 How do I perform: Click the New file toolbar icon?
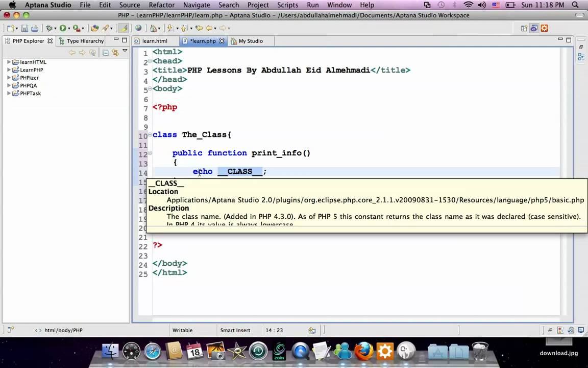11,28
